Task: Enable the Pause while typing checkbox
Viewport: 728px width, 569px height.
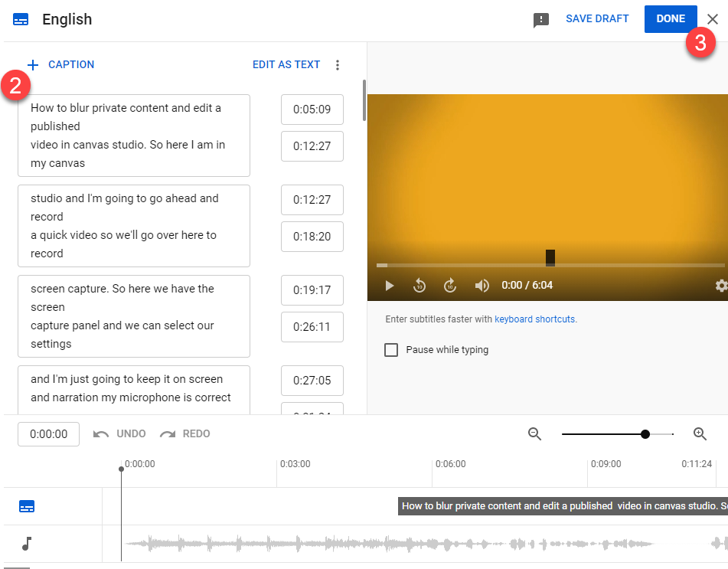Action: [391, 350]
